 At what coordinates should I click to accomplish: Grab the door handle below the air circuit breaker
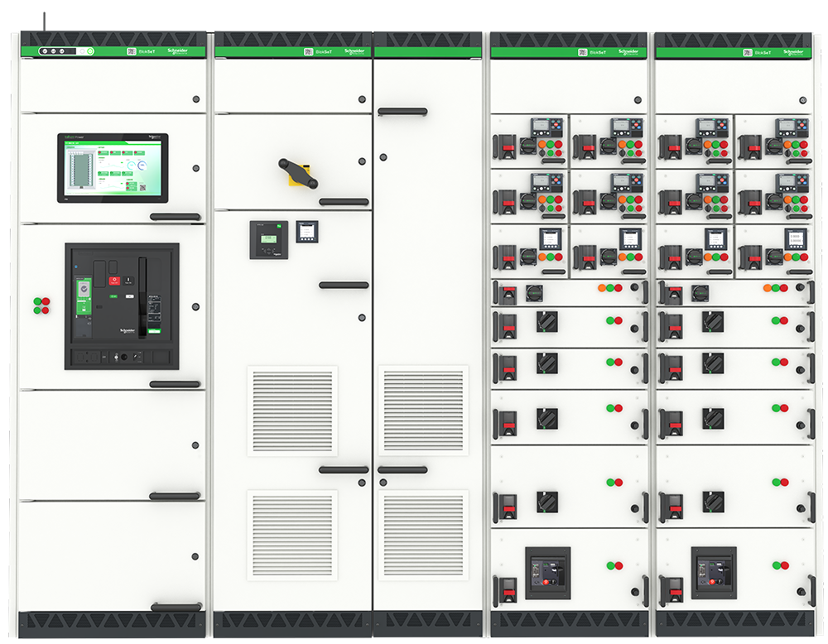pyautogui.click(x=175, y=384)
